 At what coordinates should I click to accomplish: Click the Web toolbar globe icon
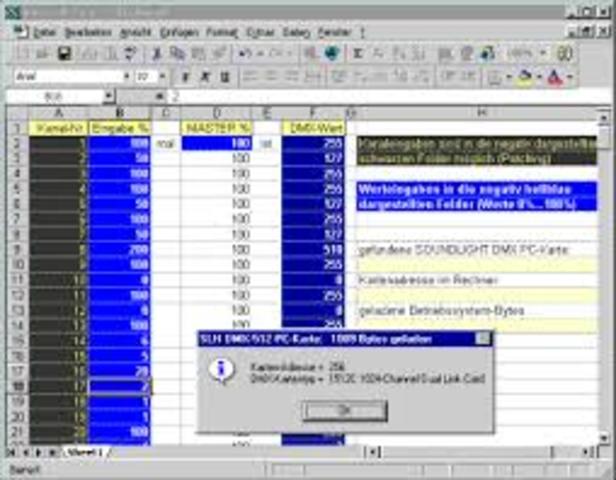point(332,53)
